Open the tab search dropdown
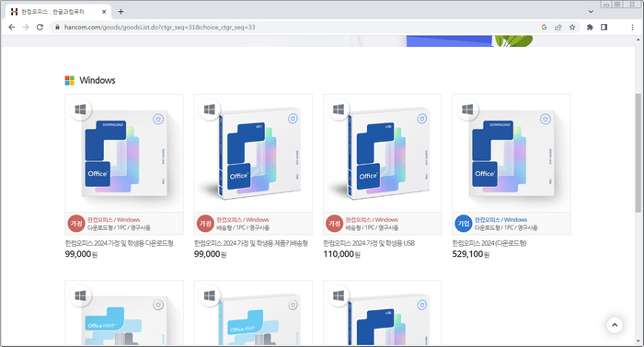The image size is (644, 347). point(591,12)
